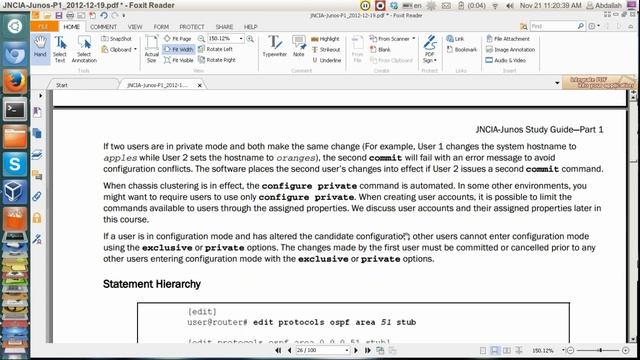Switch to the Start document tab

pos(62,85)
